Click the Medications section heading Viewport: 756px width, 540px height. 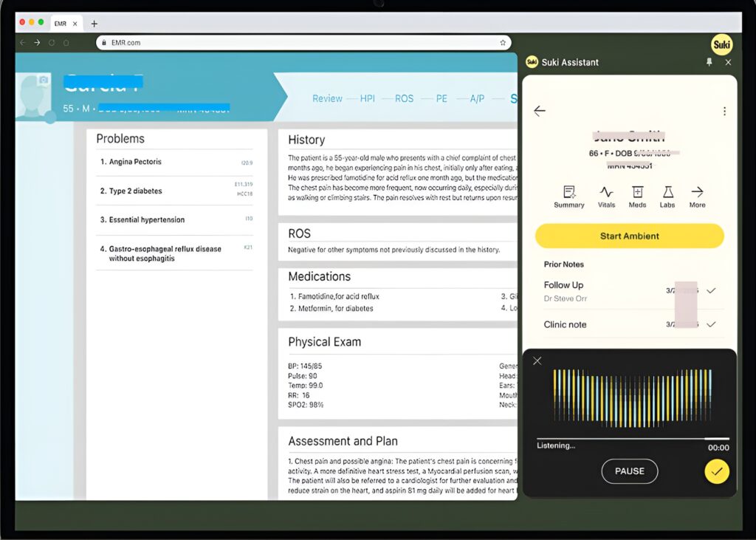coord(319,276)
